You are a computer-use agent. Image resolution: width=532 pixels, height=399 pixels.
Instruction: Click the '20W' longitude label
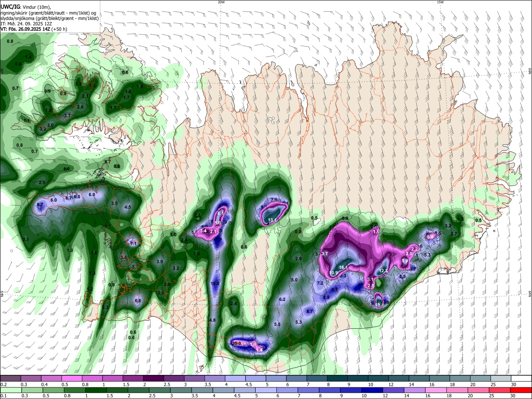click(x=221, y=2)
